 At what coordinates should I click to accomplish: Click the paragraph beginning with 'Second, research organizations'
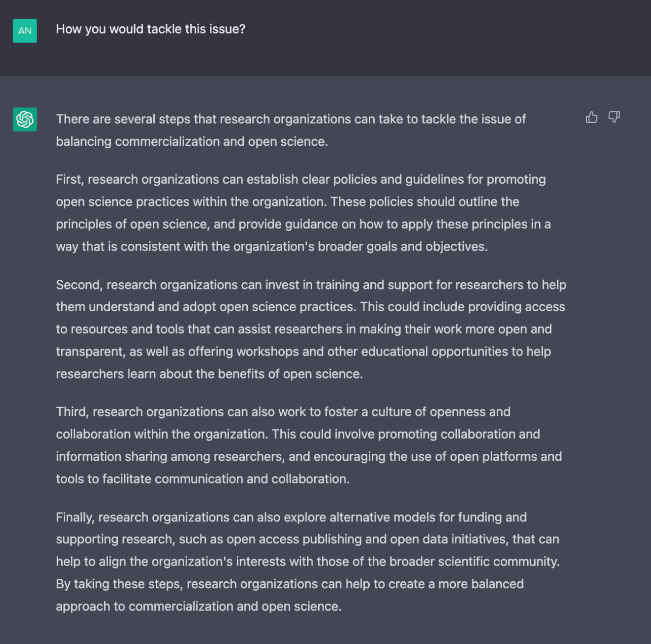click(x=311, y=329)
